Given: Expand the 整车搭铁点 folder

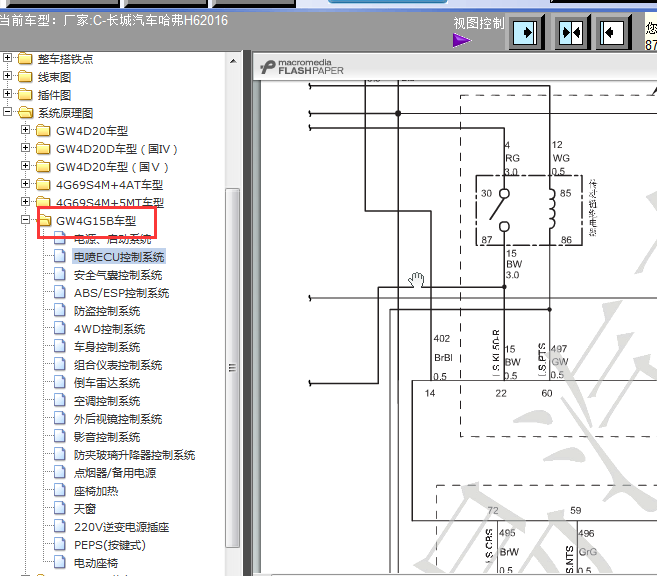Looking at the screenshot, I should (x=7, y=58).
